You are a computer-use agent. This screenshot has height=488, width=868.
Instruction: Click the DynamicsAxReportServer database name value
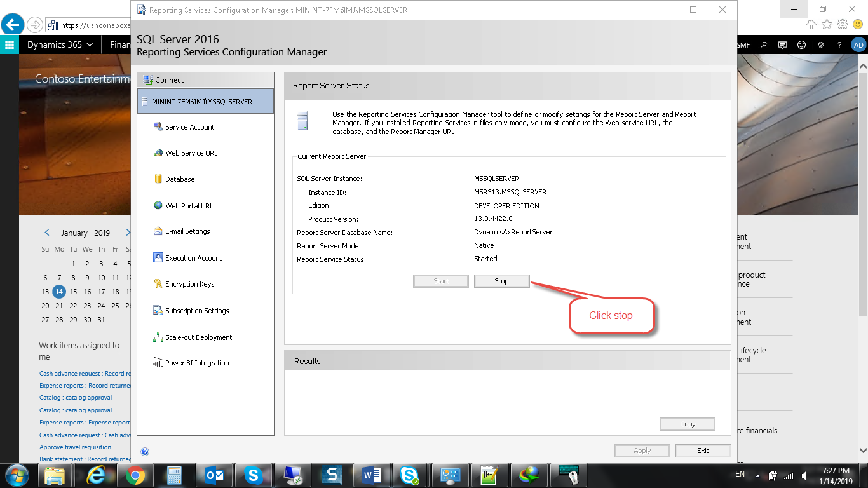513,232
